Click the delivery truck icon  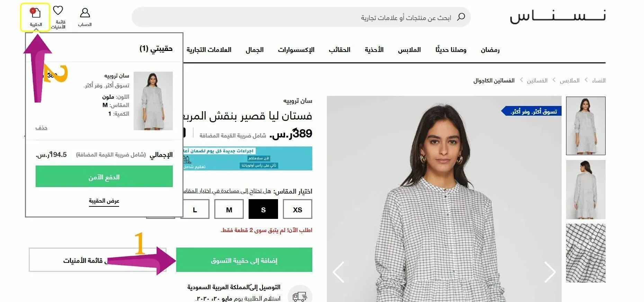(300, 296)
